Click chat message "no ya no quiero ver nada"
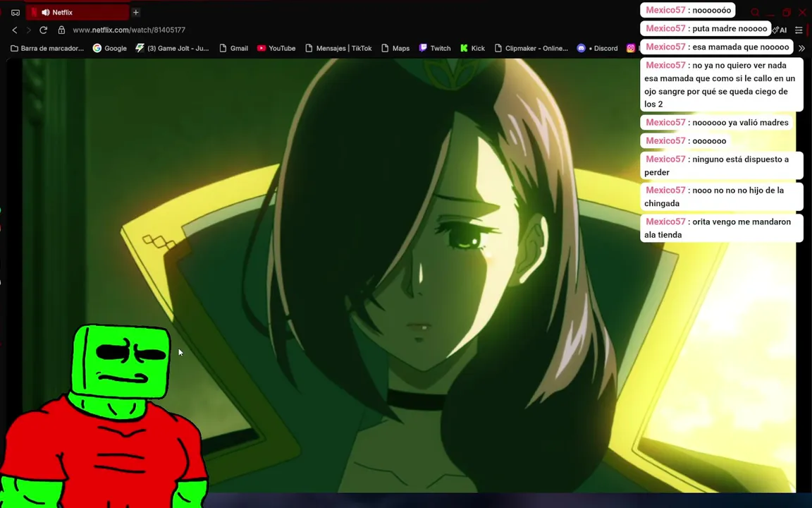 point(721,85)
